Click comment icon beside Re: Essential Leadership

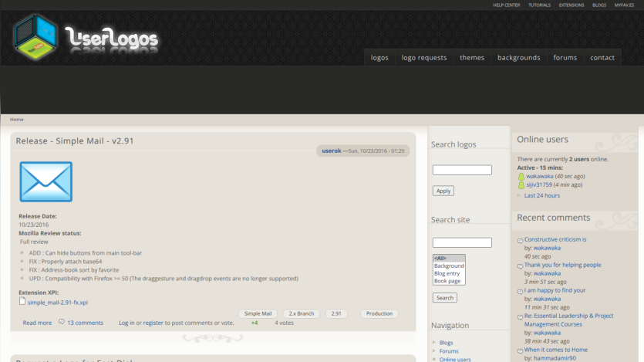pyautogui.click(x=520, y=317)
